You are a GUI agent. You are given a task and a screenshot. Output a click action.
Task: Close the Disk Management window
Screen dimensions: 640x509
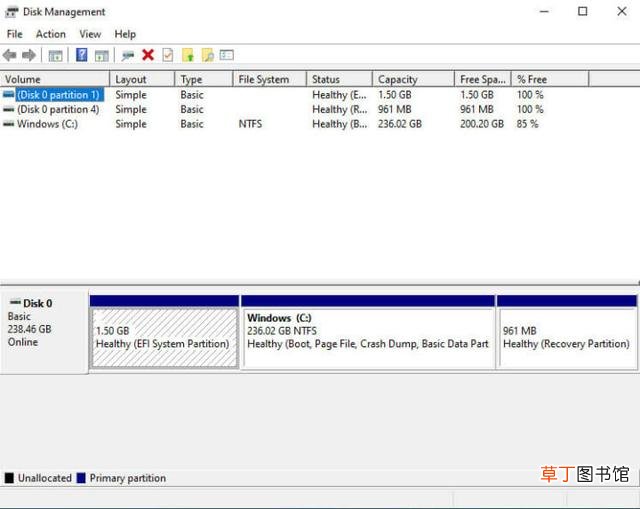pyautogui.click(x=622, y=11)
